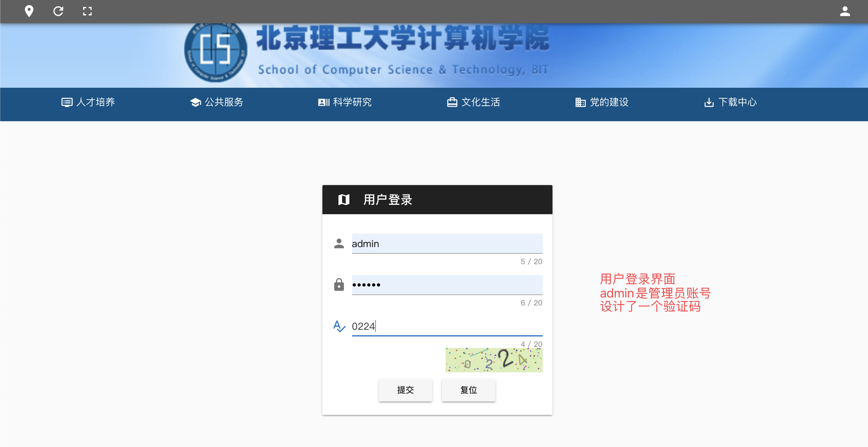Screen dimensions: 868x447
Task: Open the 人才培养 menu
Action: tap(88, 102)
